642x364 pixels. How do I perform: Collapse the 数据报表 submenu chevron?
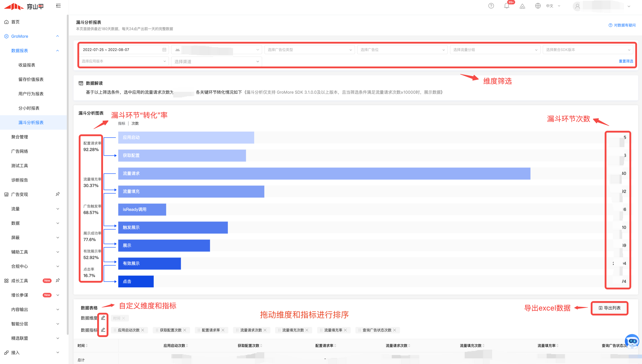(58, 51)
